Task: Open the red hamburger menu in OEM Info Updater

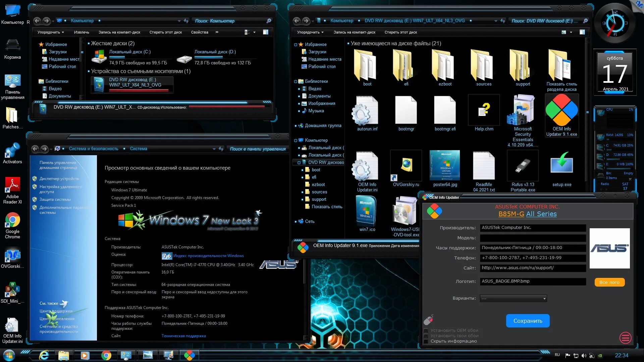Action: pos(625,338)
